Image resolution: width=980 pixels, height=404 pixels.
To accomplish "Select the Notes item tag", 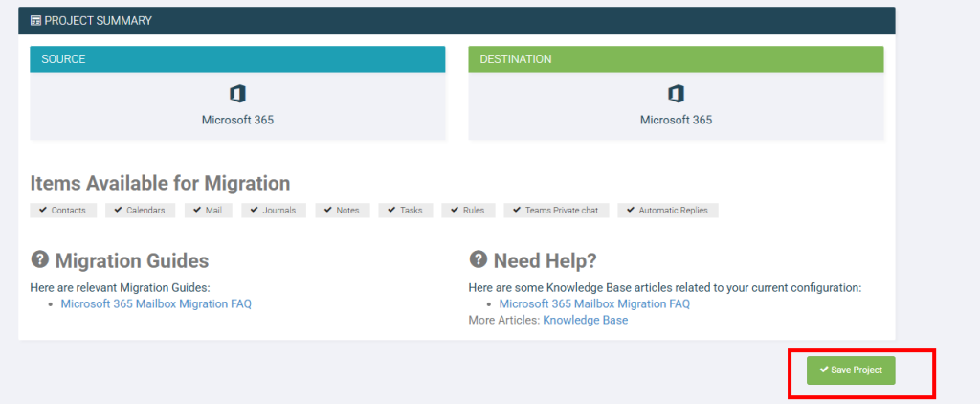I will coord(343,210).
